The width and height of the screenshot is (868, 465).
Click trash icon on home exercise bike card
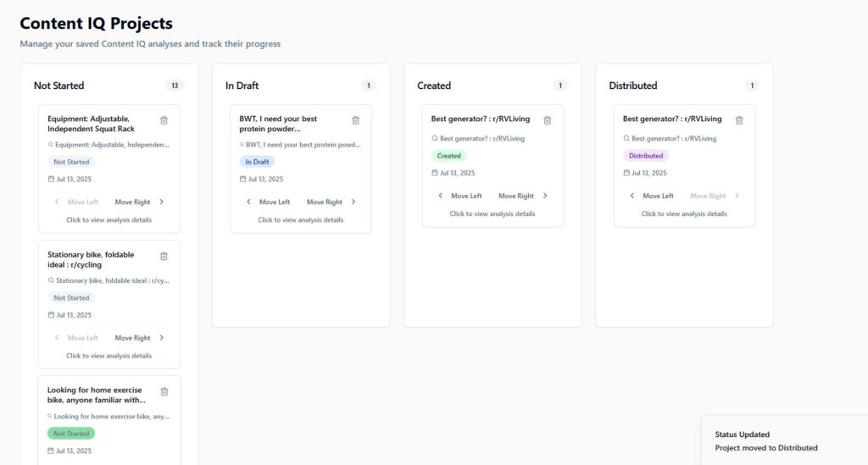[164, 391]
